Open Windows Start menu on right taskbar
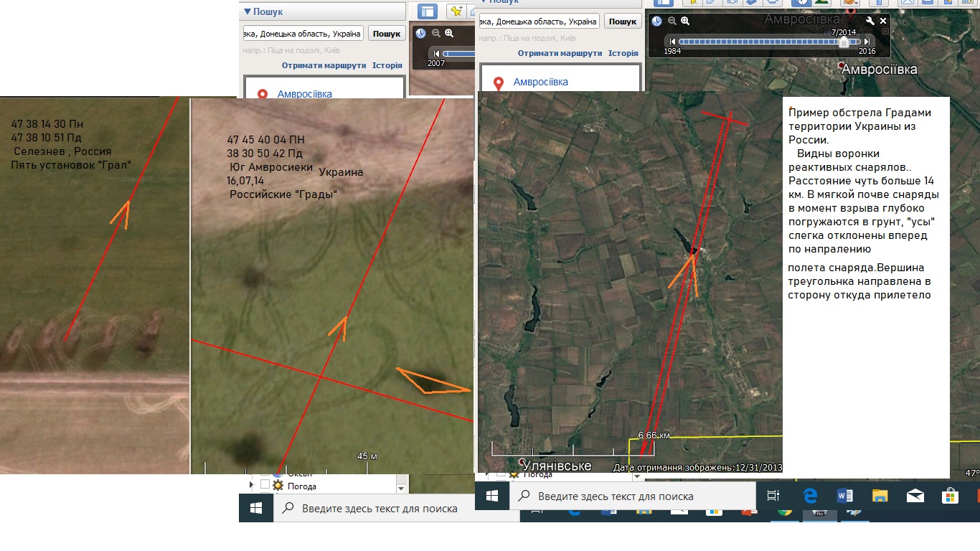 coord(492,495)
